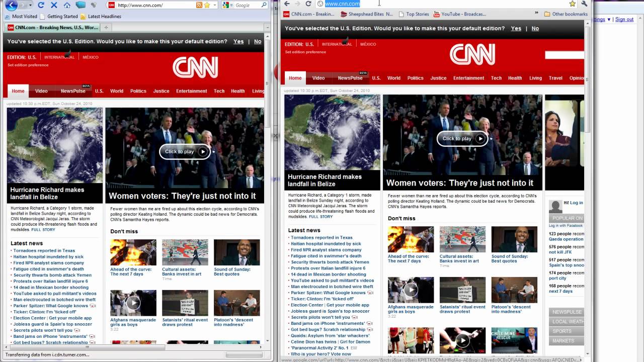Open CNN.com bookmark in Chrome bookmarks bar
644x362 pixels.
click(308, 14)
